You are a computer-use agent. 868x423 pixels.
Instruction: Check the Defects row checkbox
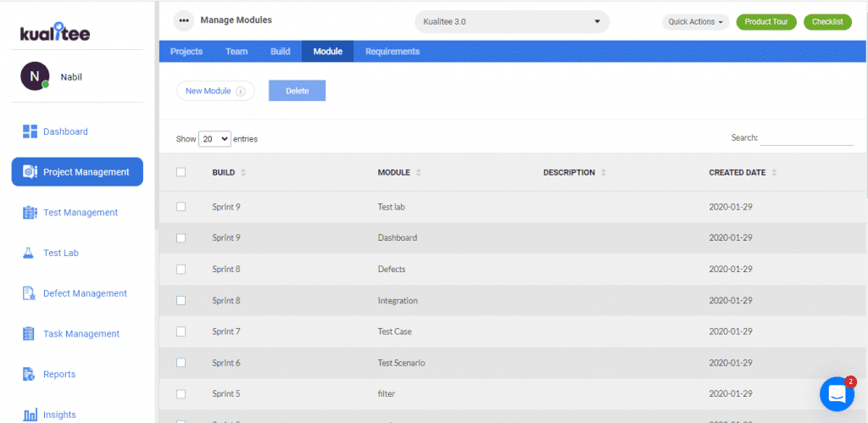click(x=181, y=269)
